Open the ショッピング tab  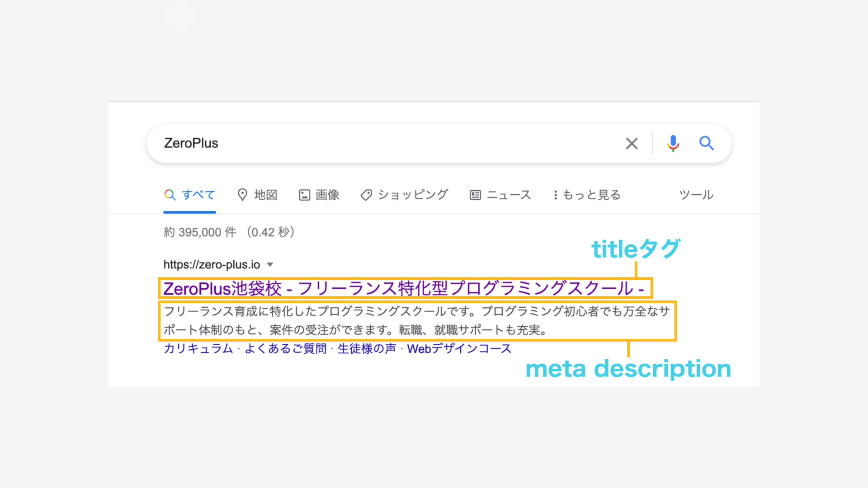tap(404, 195)
